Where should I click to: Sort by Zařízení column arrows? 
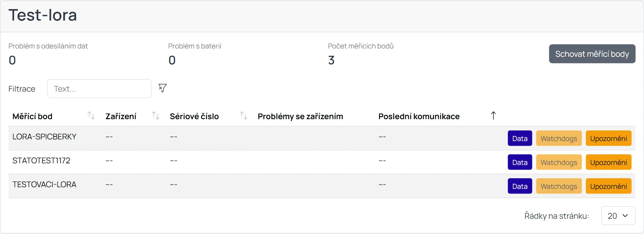(x=156, y=116)
